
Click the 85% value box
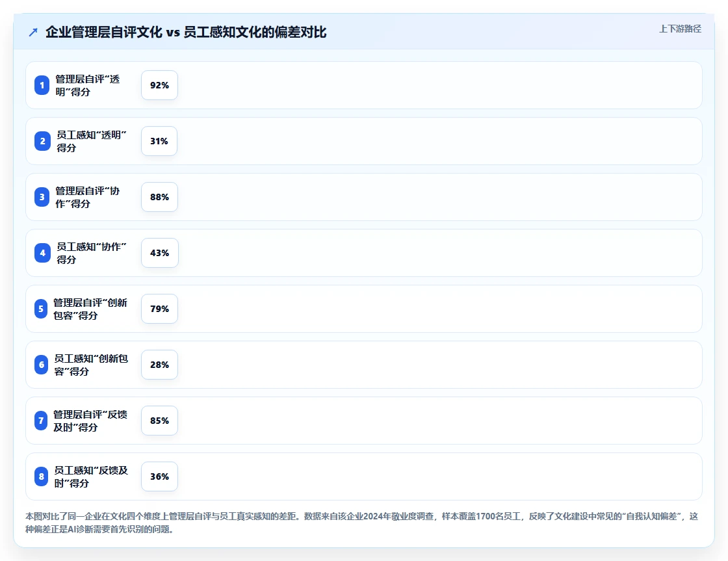[x=159, y=421]
